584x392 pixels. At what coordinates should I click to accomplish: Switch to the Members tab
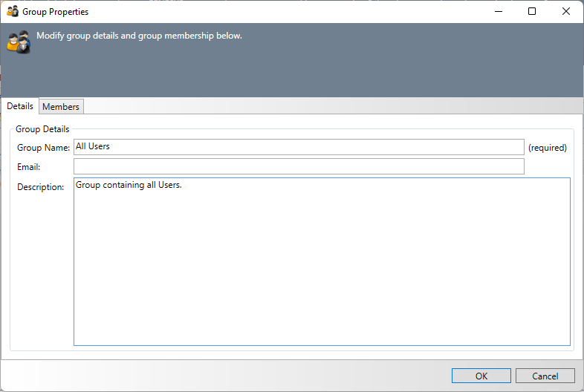(x=61, y=107)
